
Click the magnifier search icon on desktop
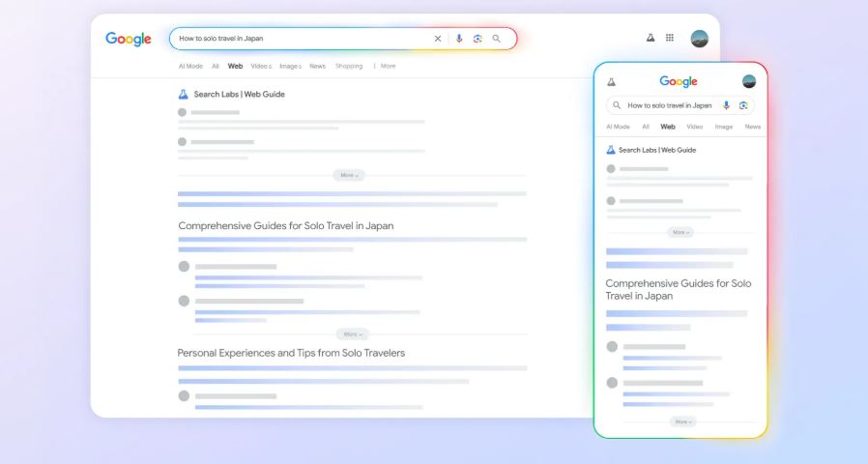(497, 39)
